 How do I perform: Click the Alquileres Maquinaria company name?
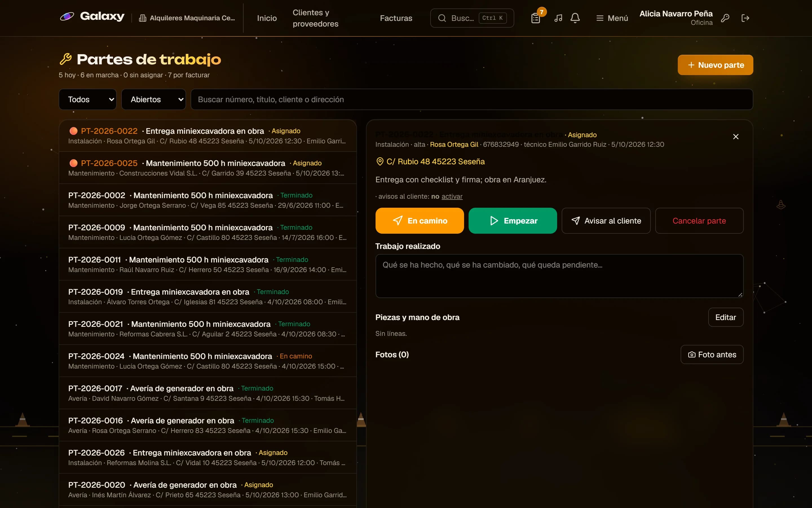(x=192, y=18)
